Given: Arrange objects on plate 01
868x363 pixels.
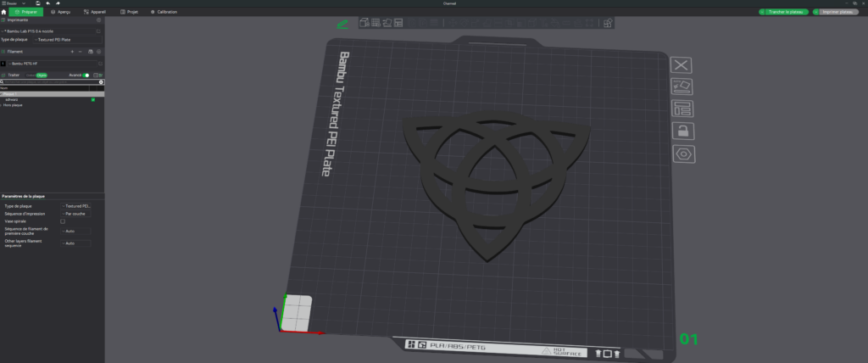Looking at the screenshot, I should (682, 109).
